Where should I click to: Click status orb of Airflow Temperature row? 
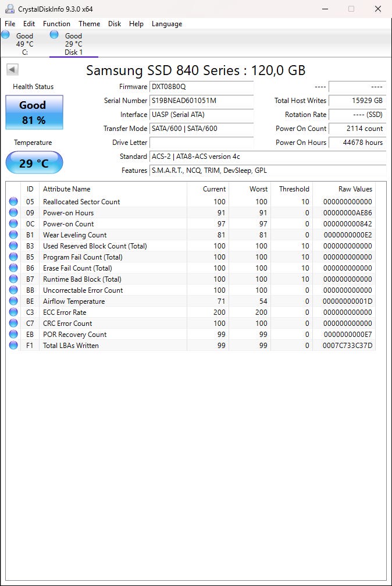tap(13, 301)
